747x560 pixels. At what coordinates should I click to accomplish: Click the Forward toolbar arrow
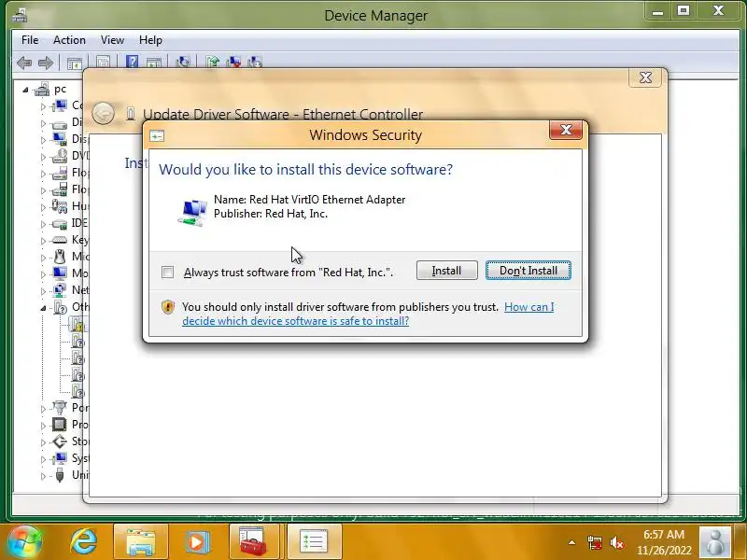pos(46,63)
